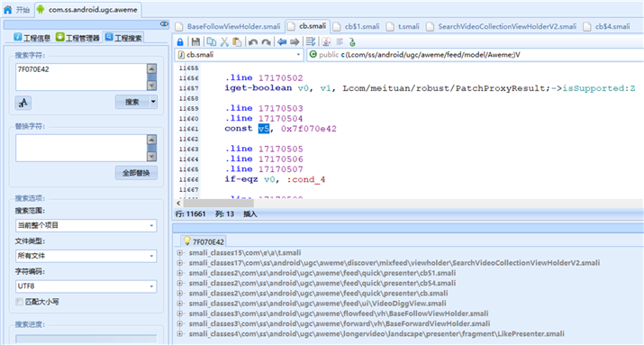
Task: Enable the 匹配大小写 checkbox
Action: point(19,302)
